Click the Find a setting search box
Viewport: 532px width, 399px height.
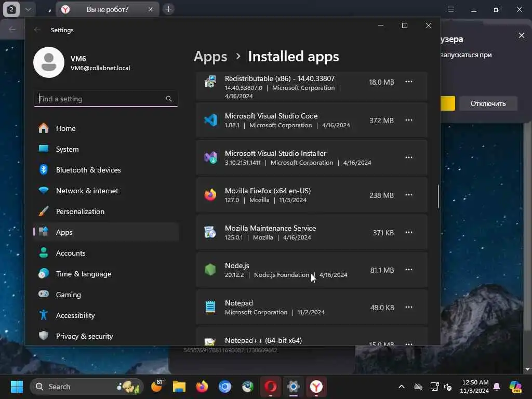click(106, 99)
